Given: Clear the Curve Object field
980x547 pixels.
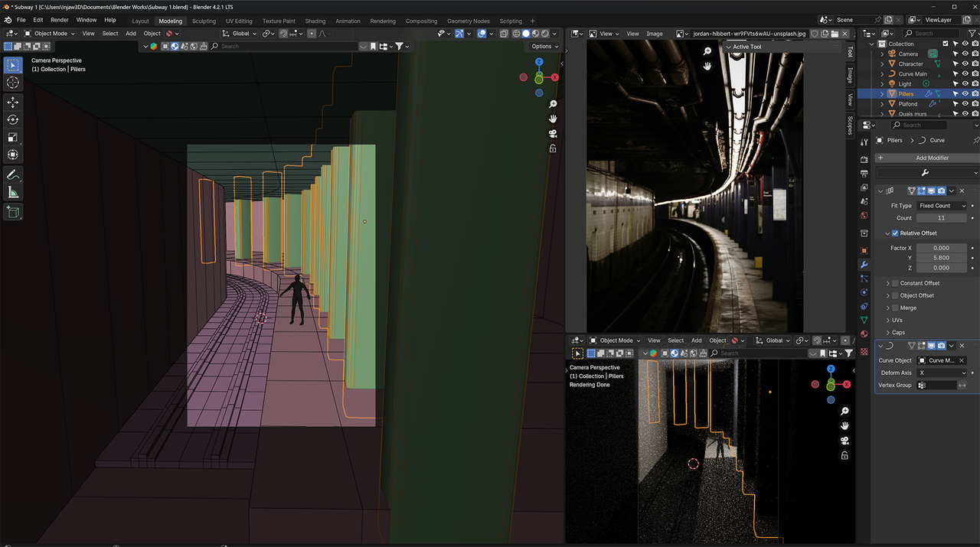Looking at the screenshot, I should [x=962, y=360].
